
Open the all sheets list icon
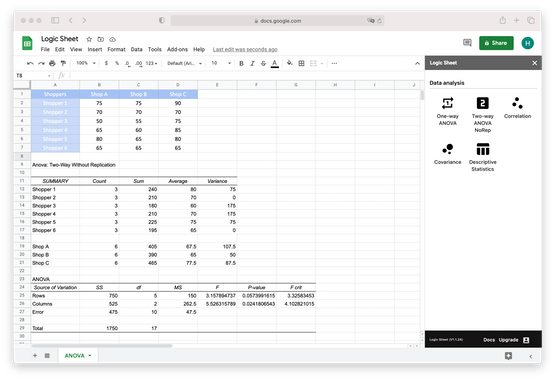tap(47, 356)
